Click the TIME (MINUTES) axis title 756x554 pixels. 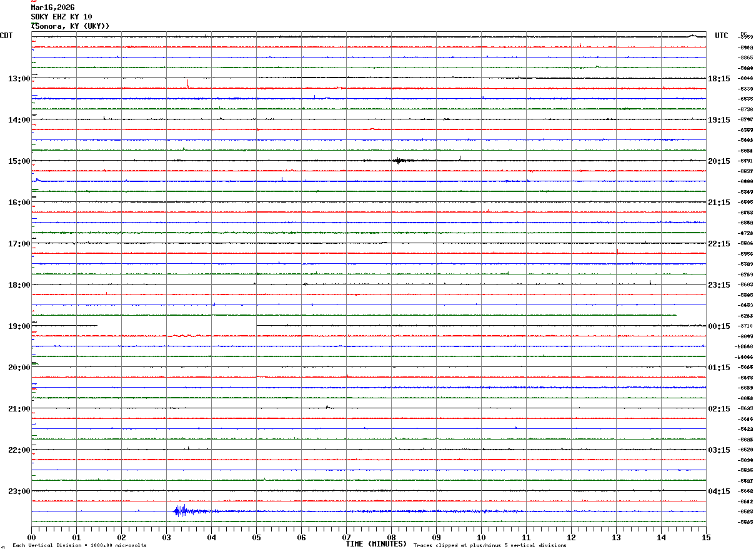376,544
